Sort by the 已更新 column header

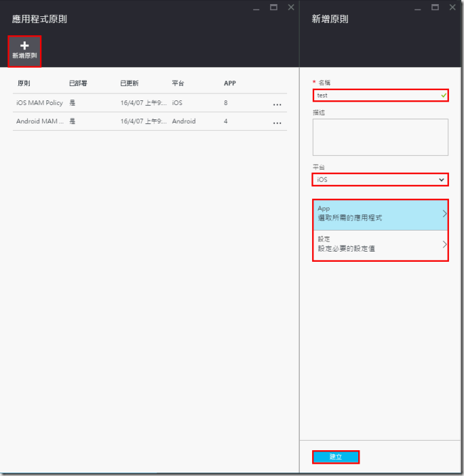tap(129, 83)
